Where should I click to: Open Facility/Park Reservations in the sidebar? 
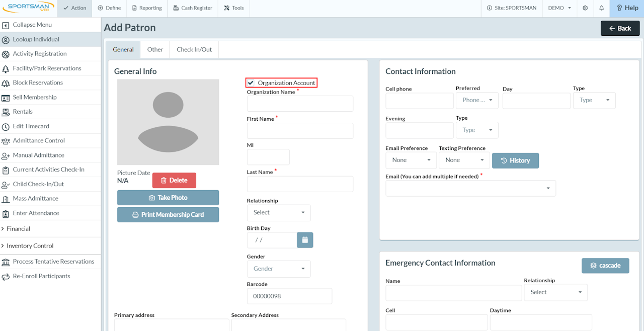pyautogui.click(x=47, y=68)
